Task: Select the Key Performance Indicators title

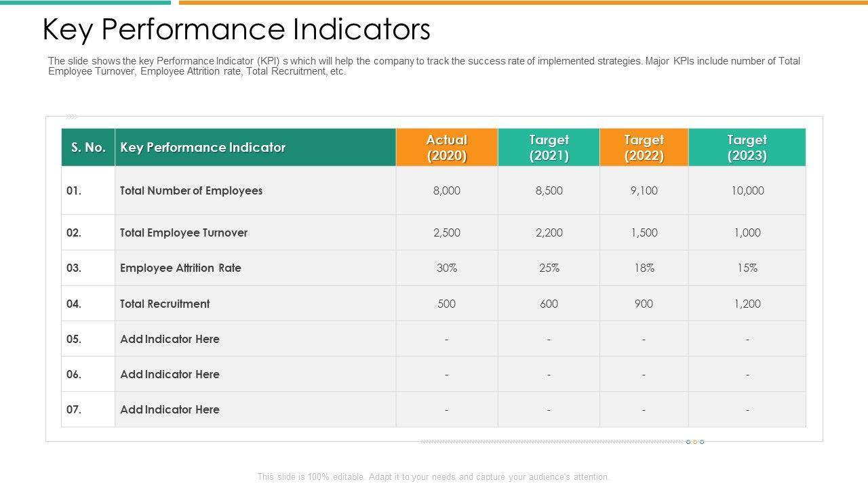Action: pos(236,30)
